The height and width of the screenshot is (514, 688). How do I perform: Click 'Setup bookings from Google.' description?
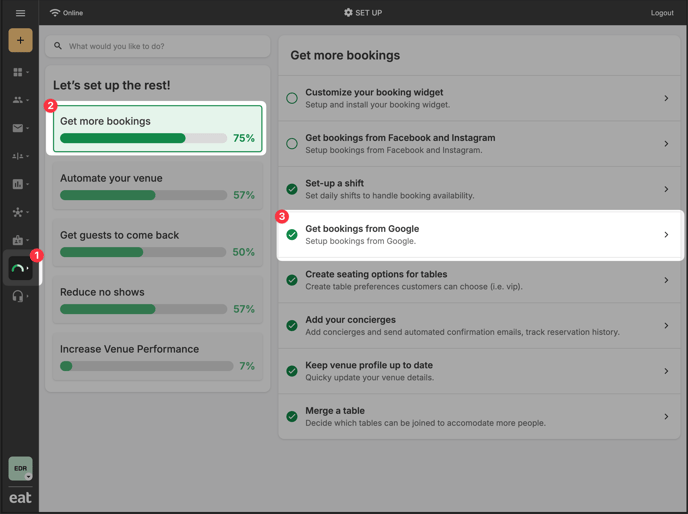(361, 241)
